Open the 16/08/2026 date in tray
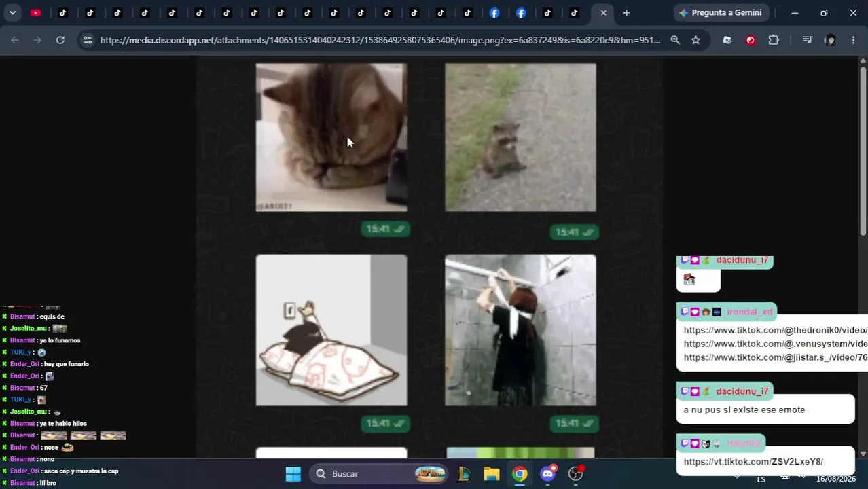The height and width of the screenshot is (489, 868). [836, 479]
